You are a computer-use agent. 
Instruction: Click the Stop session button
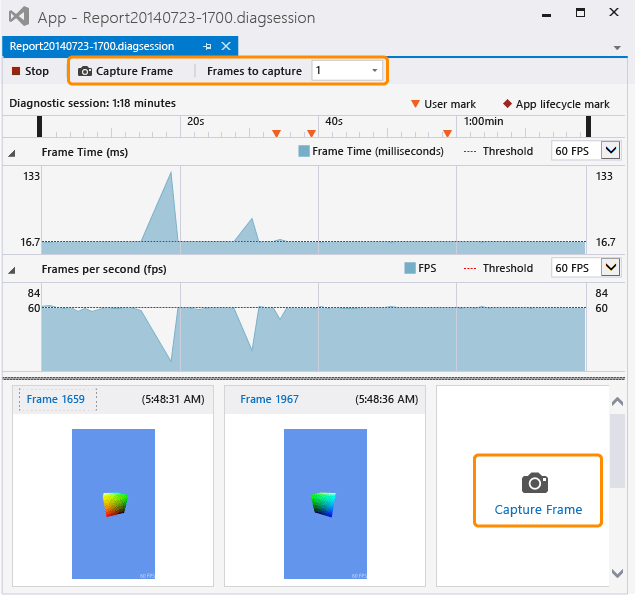pos(30,71)
